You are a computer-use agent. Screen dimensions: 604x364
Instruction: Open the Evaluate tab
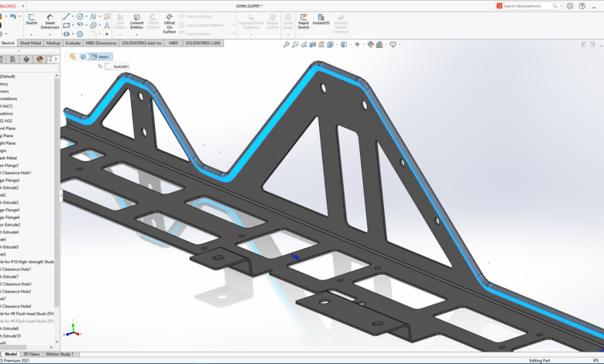click(x=73, y=43)
